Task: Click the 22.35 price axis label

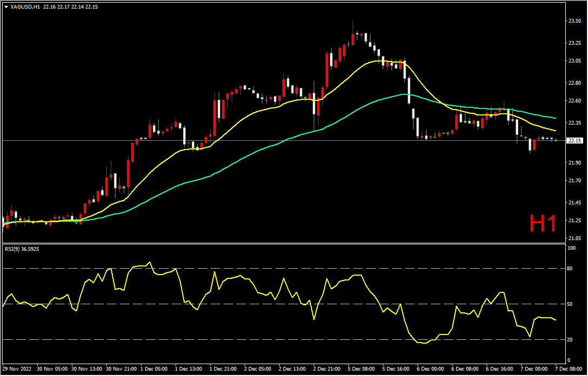Action: pos(575,123)
